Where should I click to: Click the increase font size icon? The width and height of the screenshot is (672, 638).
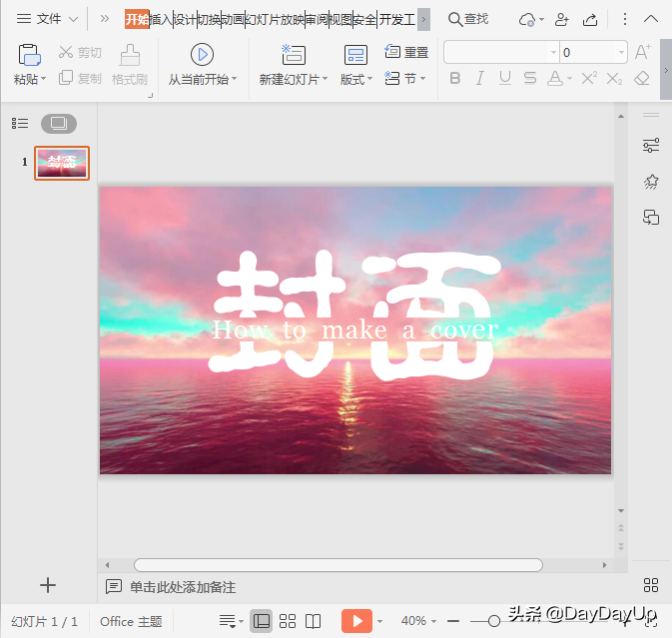pyautogui.click(x=642, y=52)
